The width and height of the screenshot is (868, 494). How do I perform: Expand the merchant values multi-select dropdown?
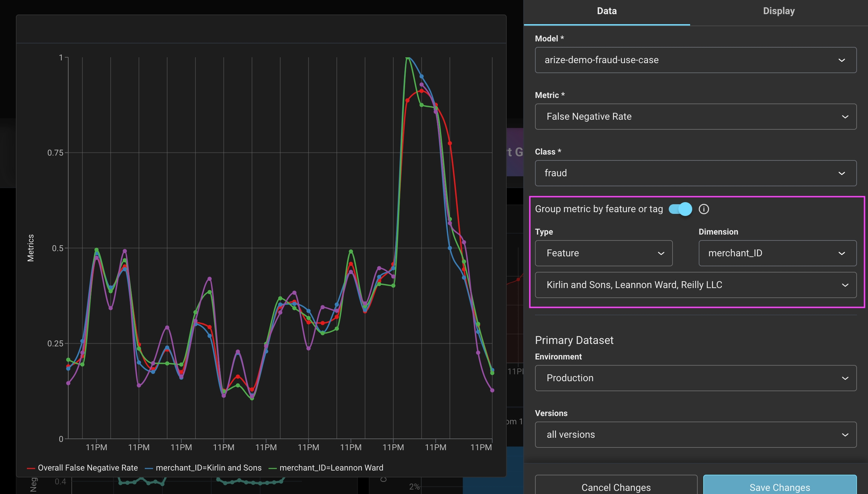point(695,285)
